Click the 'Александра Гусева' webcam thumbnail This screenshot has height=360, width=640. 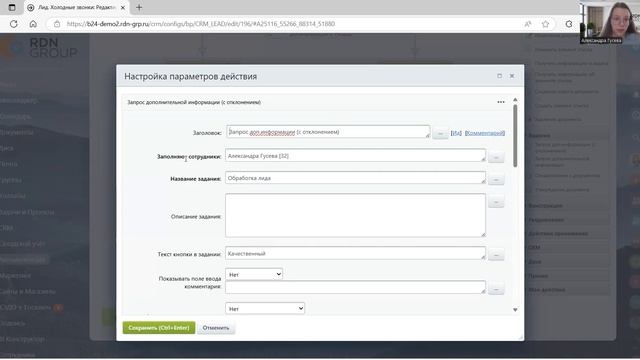click(610, 22)
